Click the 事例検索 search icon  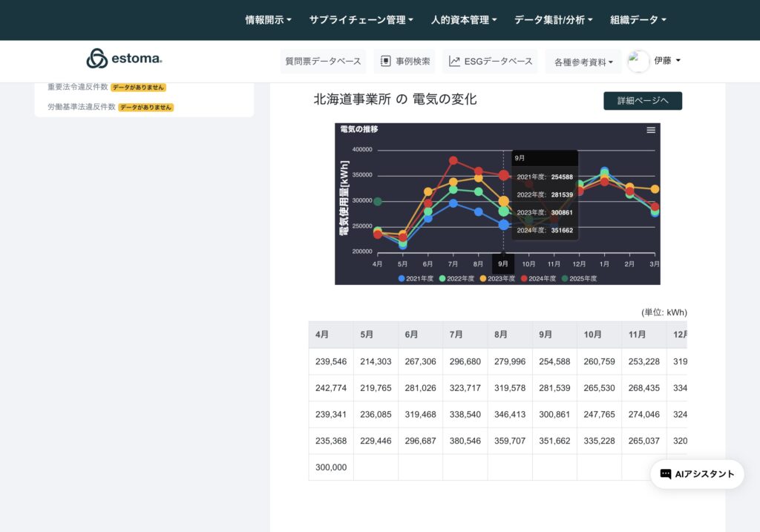coord(386,62)
